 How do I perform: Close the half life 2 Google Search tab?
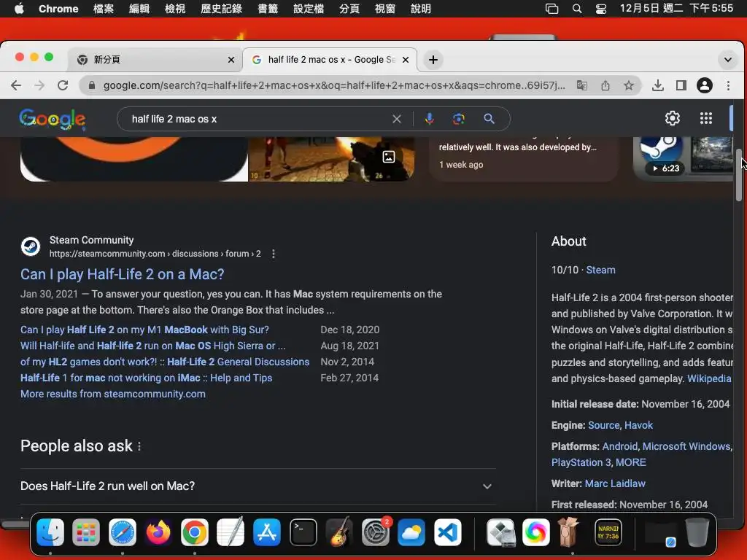pos(406,60)
